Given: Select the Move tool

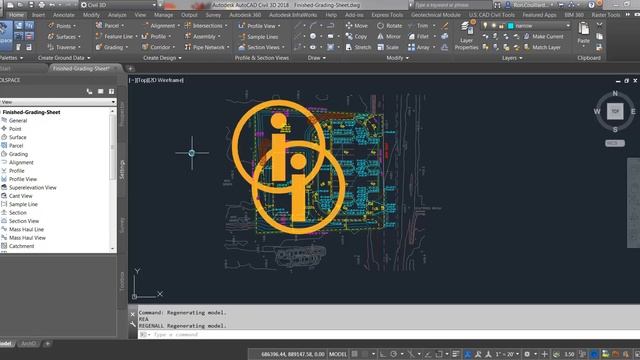Looking at the screenshot, I should tap(357, 26).
